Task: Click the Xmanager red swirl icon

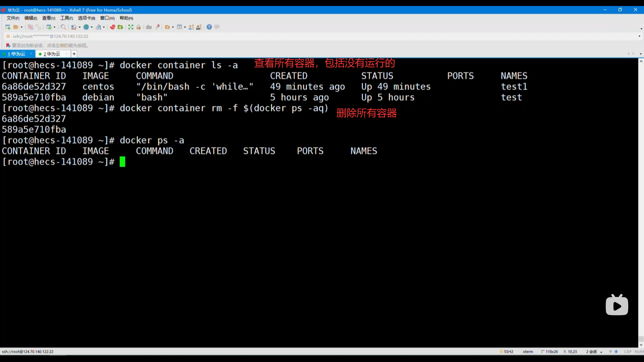Action: [113, 27]
